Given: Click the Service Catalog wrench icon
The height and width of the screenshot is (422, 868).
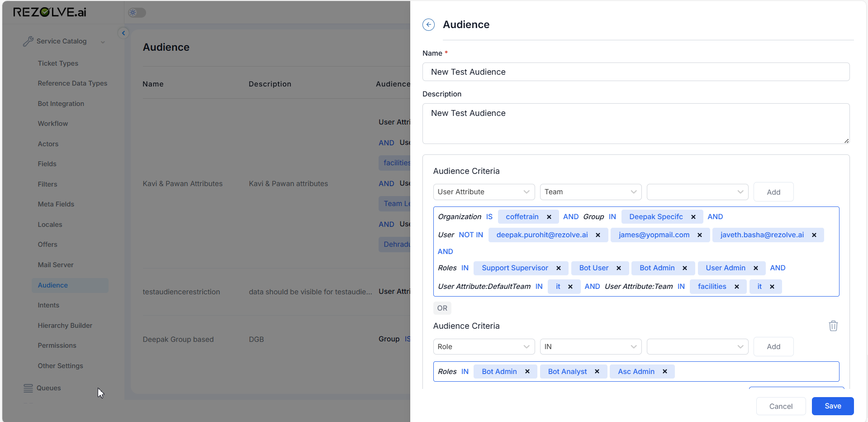Looking at the screenshot, I should pyautogui.click(x=28, y=41).
